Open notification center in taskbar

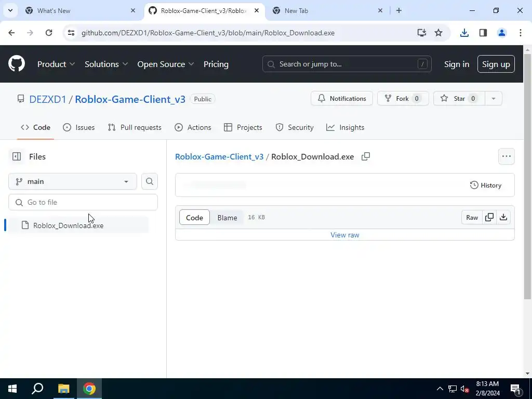tap(515, 389)
